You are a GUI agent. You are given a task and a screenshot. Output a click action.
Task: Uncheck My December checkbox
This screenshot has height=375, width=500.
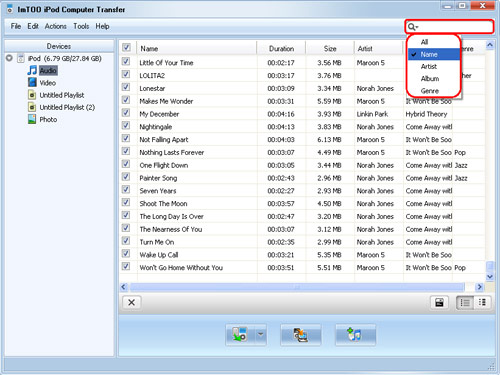point(126,113)
